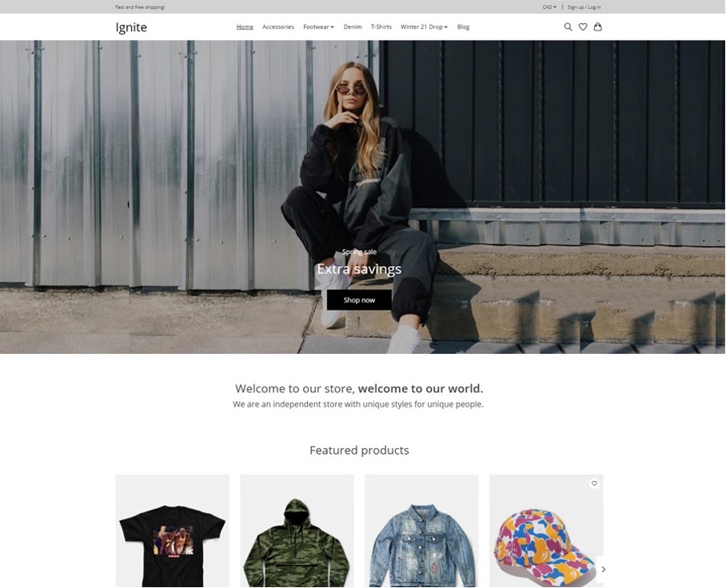
Task: Expand the CAD currency dropdown
Action: [x=549, y=7]
